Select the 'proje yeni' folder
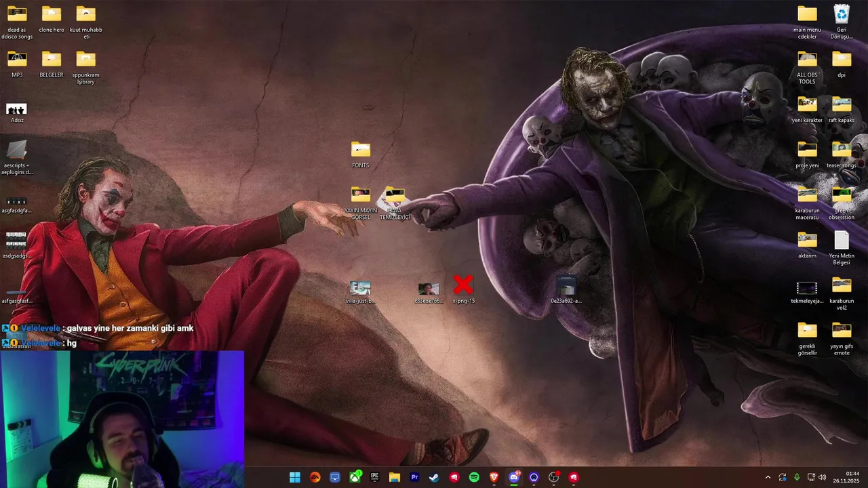868x488 pixels. [x=807, y=154]
